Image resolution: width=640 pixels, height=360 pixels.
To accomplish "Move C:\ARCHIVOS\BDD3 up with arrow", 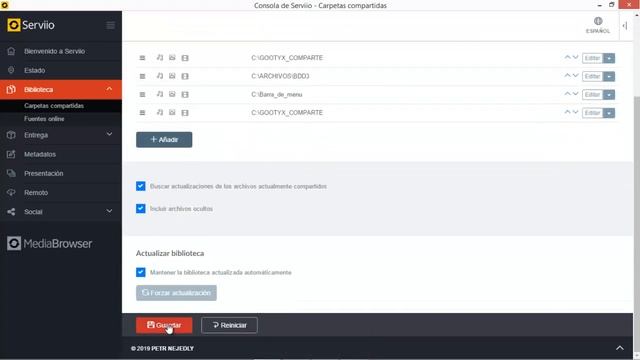I will (567, 76).
